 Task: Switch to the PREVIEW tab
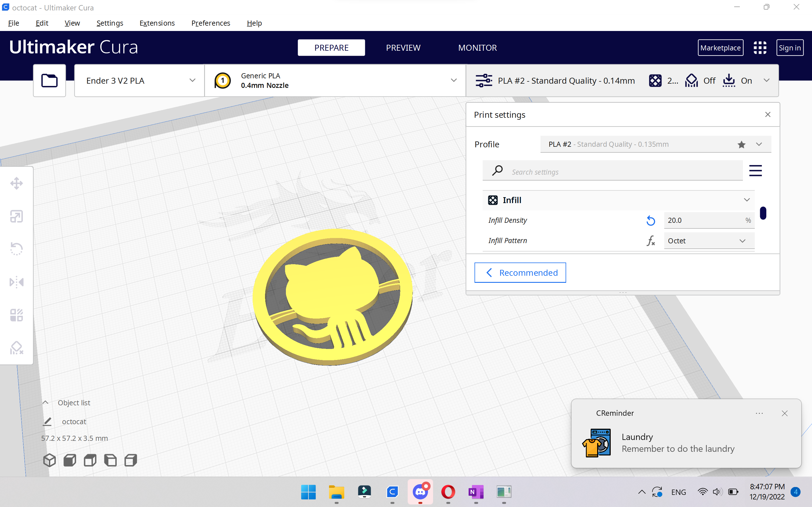[x=403, y=48]
